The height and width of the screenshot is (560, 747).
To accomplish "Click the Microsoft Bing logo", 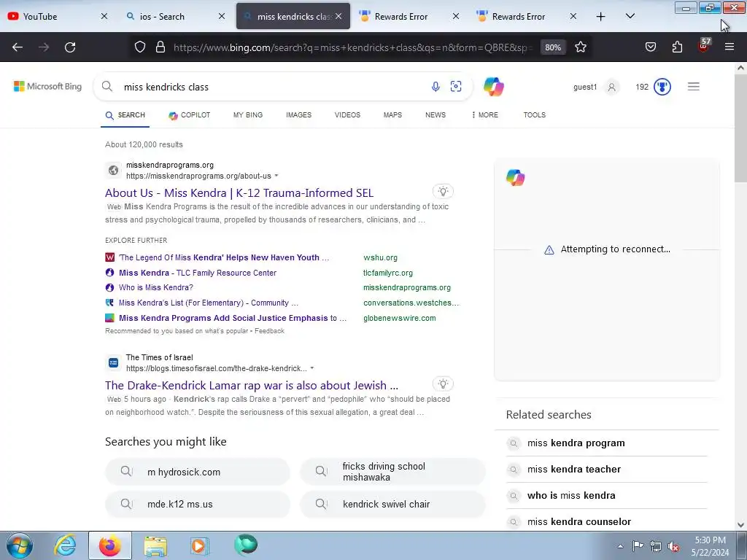I will coord(47,87).
